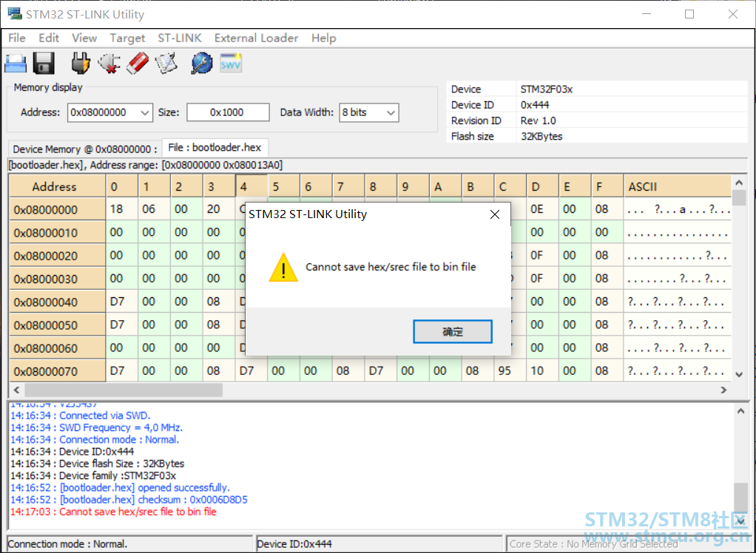
Task: Click the globe and wrench toolbar icon
Action: click(201, 64)
